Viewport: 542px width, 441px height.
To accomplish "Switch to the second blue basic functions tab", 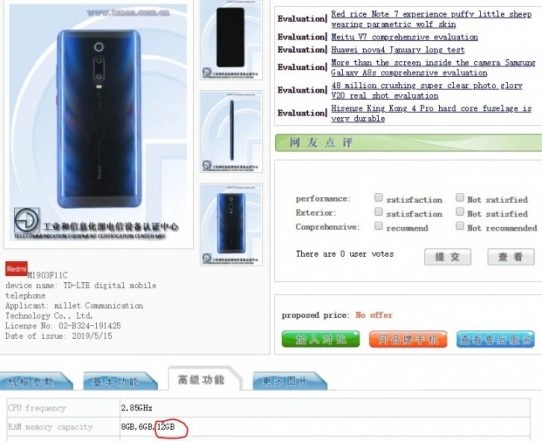I will tap(120, 381).
